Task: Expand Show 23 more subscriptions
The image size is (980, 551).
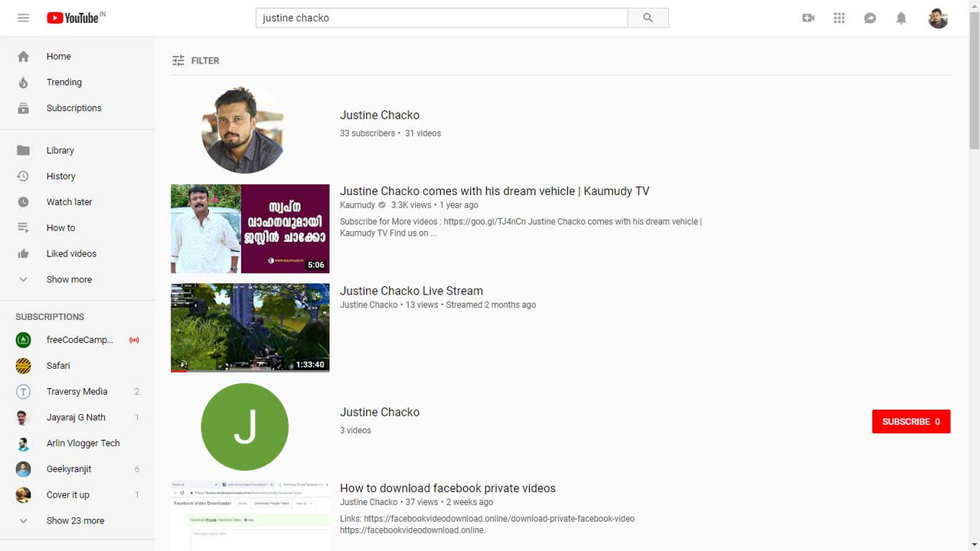Action: (x=75, y=520)
